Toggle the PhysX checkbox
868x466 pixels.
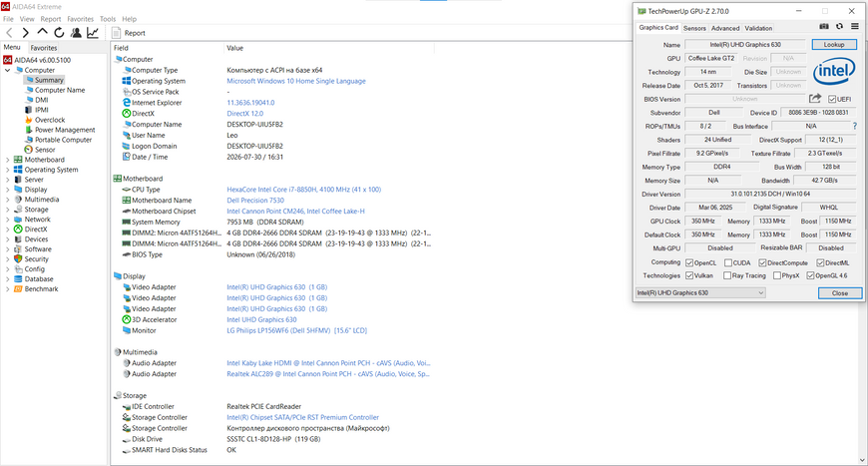pyautogui.click(x=777, y=275)
